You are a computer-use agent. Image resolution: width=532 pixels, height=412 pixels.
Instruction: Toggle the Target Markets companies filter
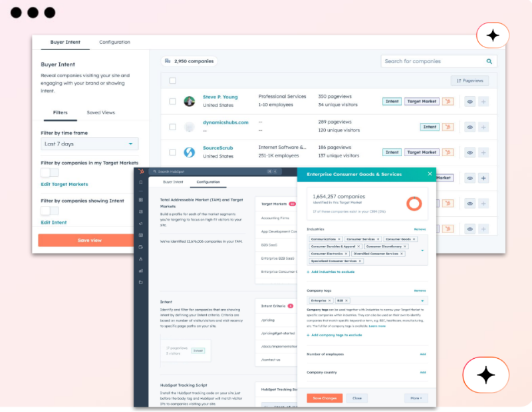tap(49, 173)
